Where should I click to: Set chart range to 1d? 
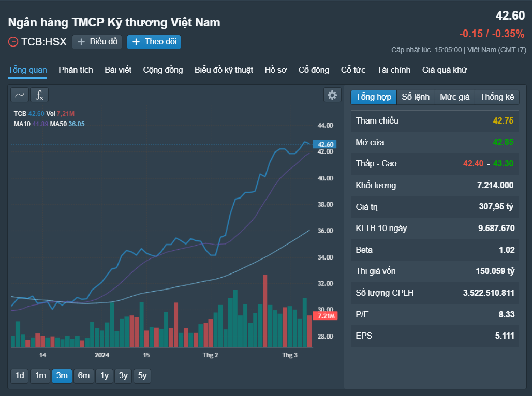coord(20,376)
